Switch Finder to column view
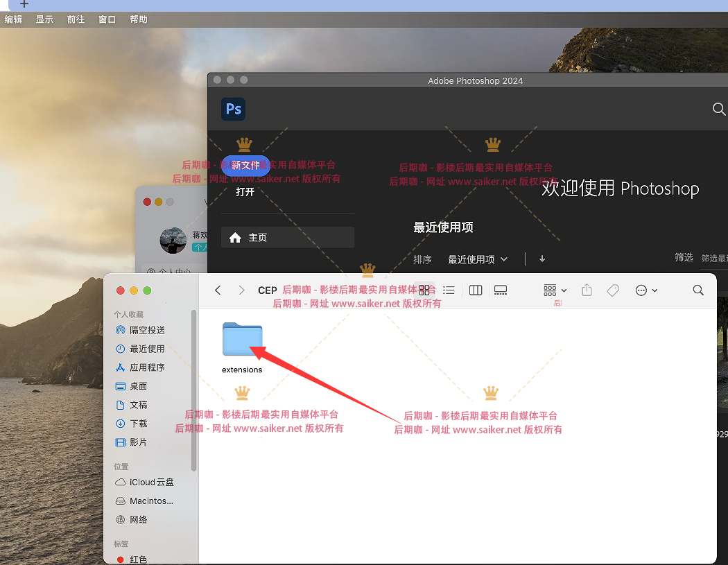This screenshot has width=728, height=565. pyautogui.click(x=476, y=290)
